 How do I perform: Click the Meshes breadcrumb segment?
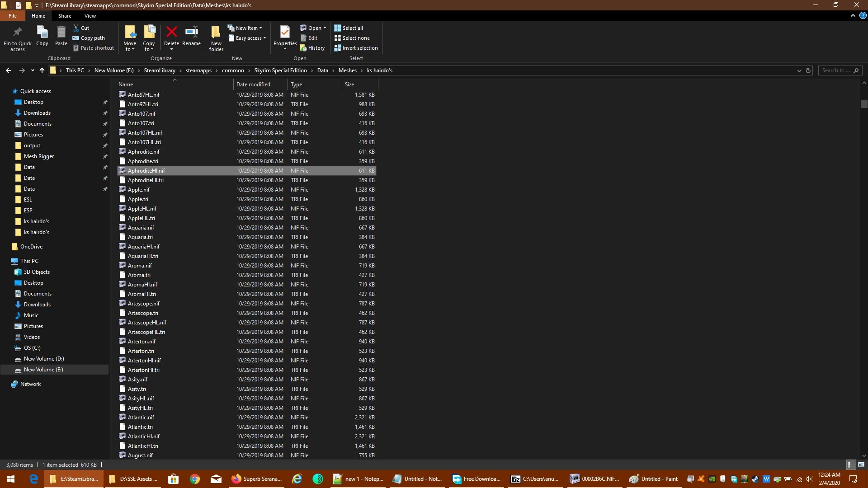click(348, 70)
